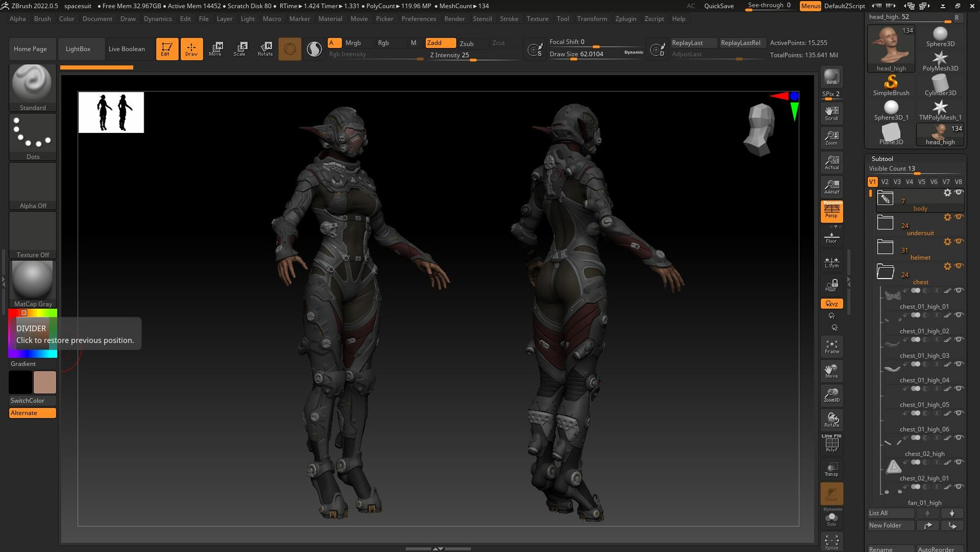Select the SimpleBrush tool in the Tool palette
980x552 pixels.
click(x=891, y=83)
